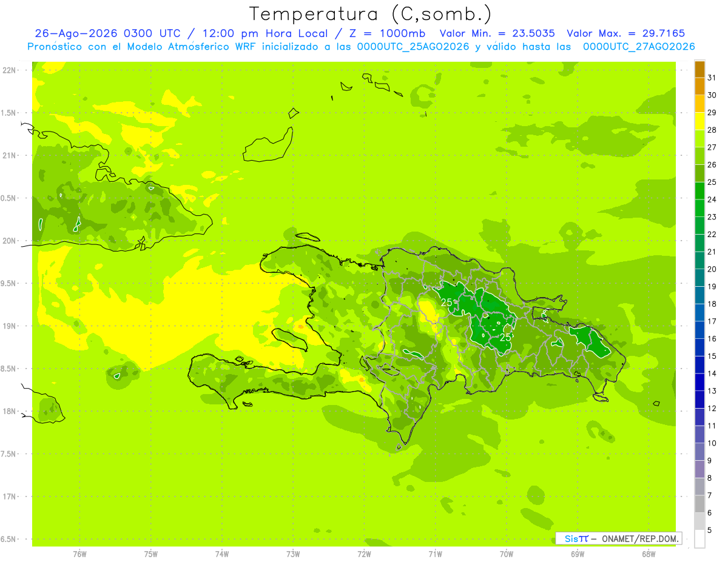Click the 'SisTT - ONAMET/REP.DOM.' credit label
Viewport: 728px width, 562px height.
[618, 538]
